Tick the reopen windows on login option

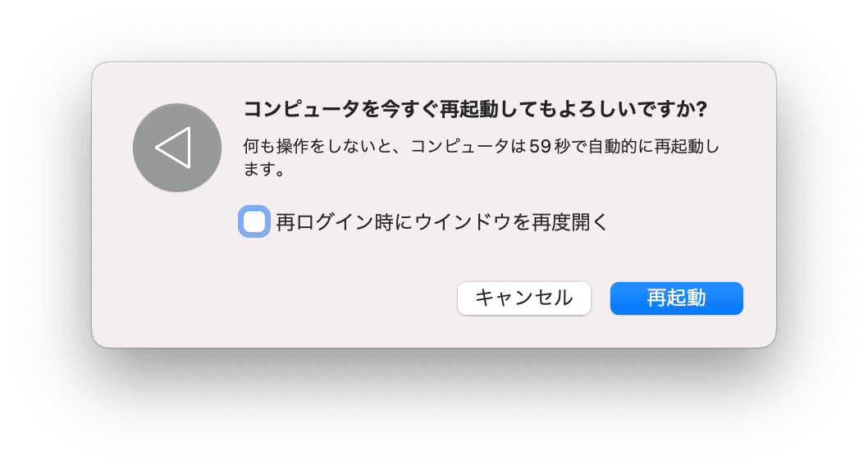click(254, 221)
